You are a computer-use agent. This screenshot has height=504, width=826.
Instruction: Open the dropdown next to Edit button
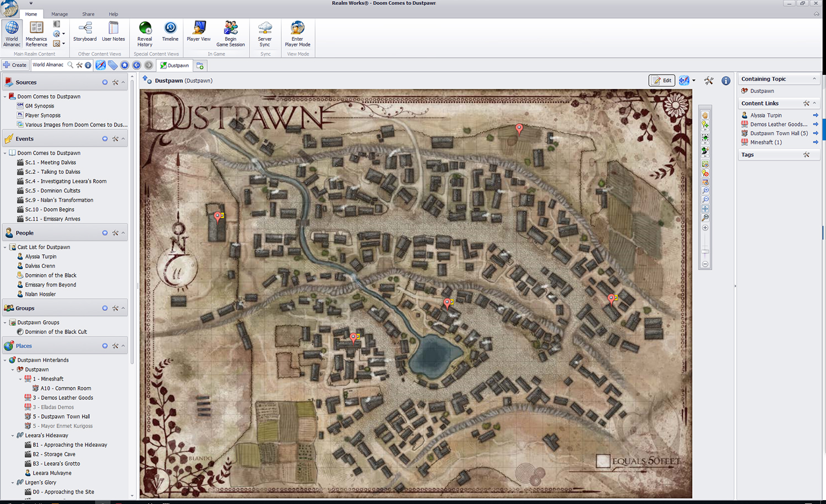pos(693,80)
